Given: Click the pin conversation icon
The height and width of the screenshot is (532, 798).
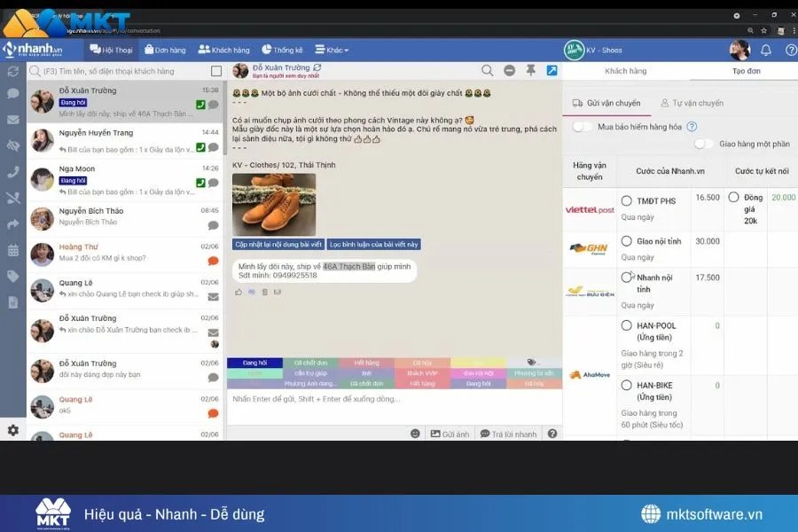Looking at the screenshot, I should (x=531, y=70).
